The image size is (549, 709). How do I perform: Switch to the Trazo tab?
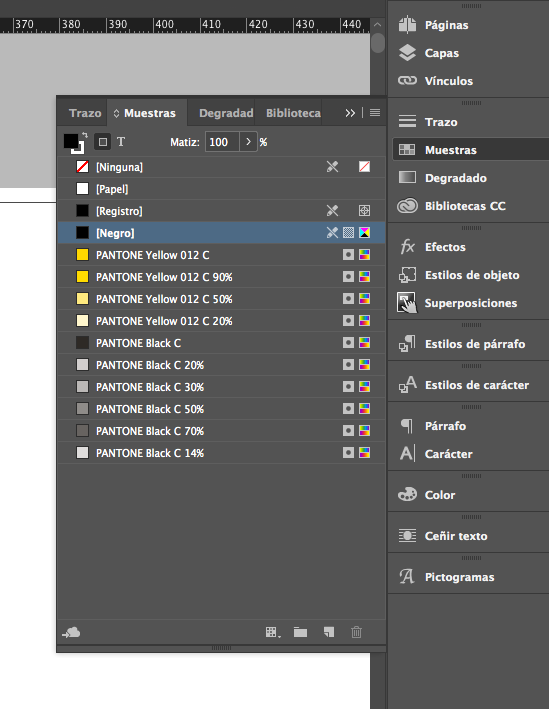85,113
